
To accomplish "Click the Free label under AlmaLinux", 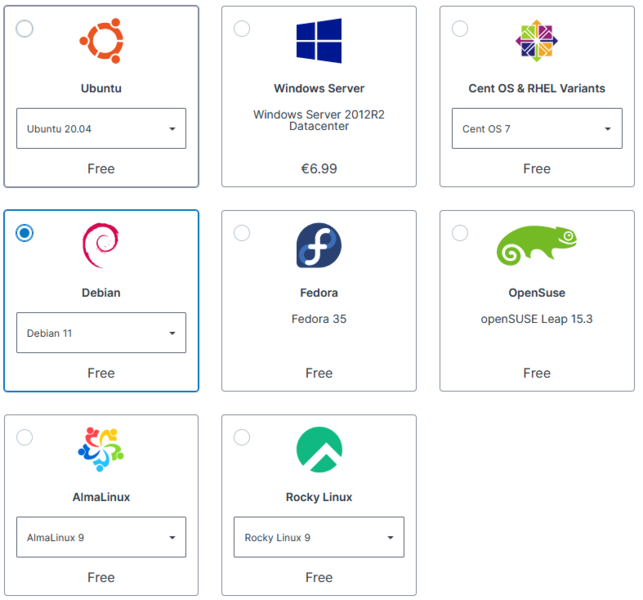I will [x=101, y=577].
